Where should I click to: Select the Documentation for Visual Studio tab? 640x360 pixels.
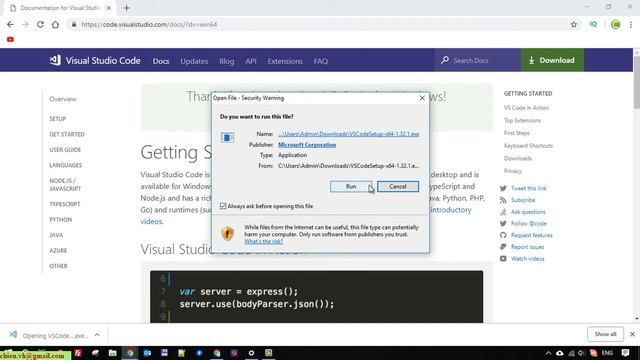click(x=60, y=8)
